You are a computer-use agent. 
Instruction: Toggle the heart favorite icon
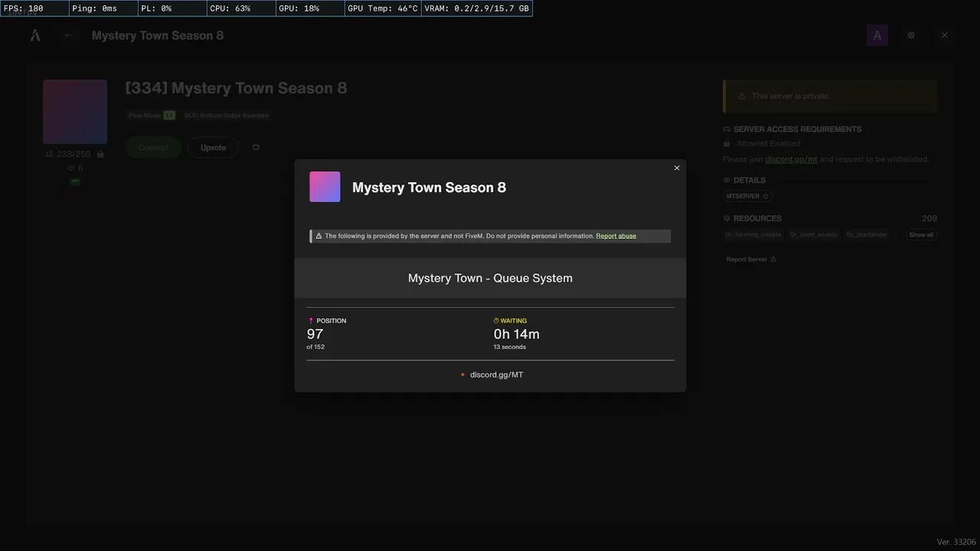coord(256,147)
